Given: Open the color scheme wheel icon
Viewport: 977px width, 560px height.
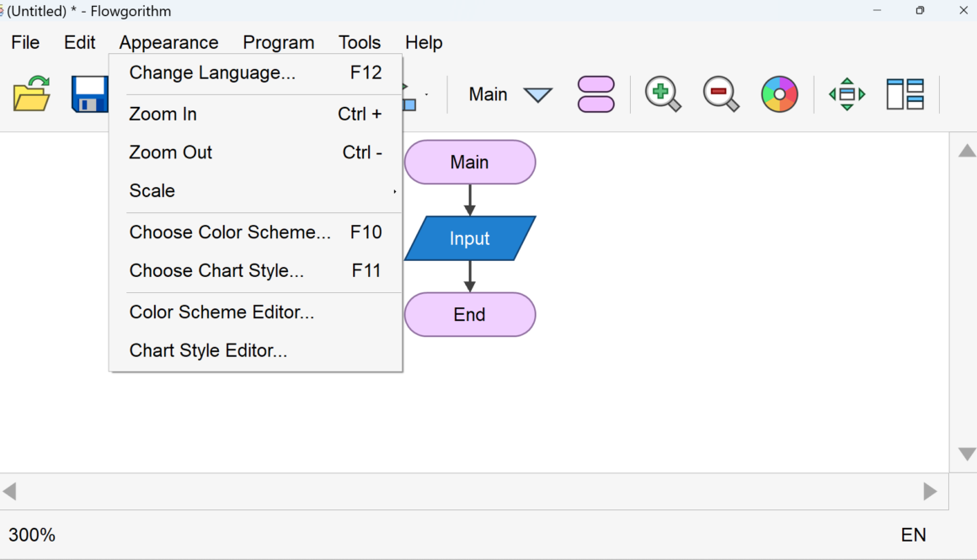Looking at the screenshot, I should point(779,94).
